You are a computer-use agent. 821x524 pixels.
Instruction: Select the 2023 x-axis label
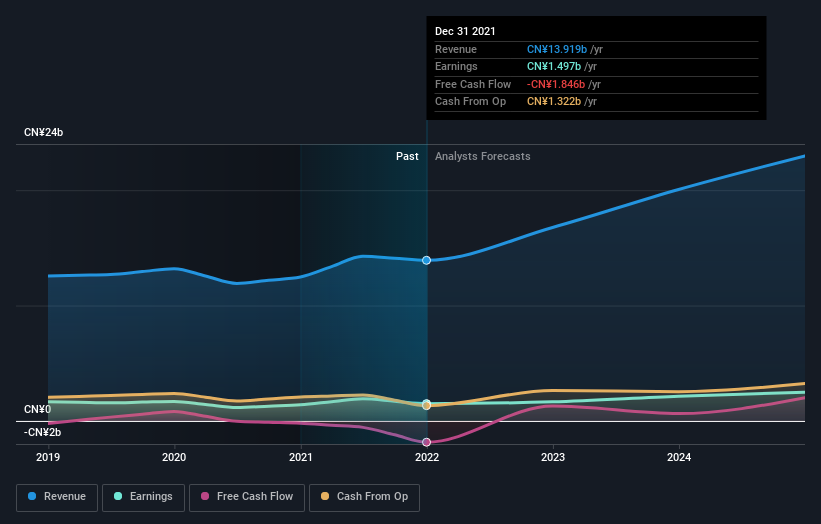click(553, 457)
